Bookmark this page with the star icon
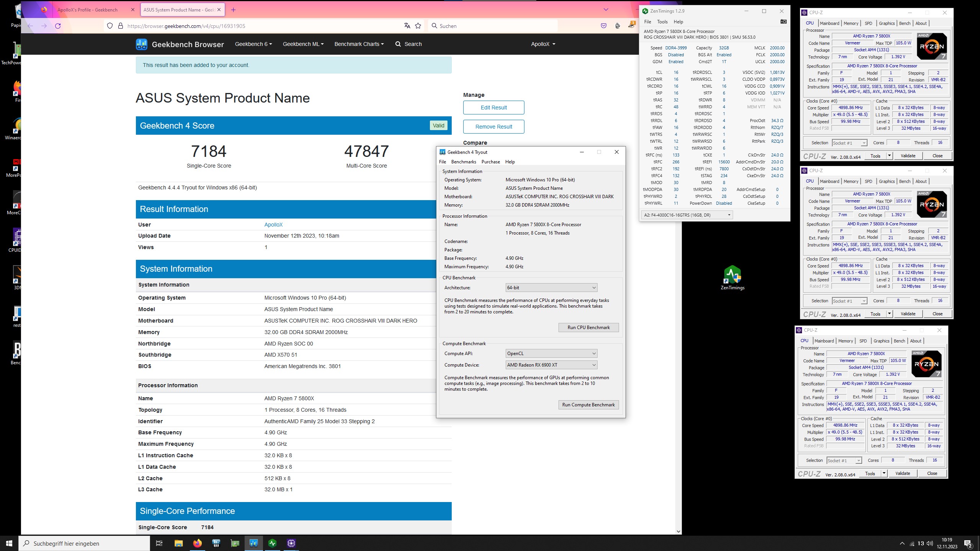Image resolution: width=980 pixels, height=551 pixels. pos(418,26)
